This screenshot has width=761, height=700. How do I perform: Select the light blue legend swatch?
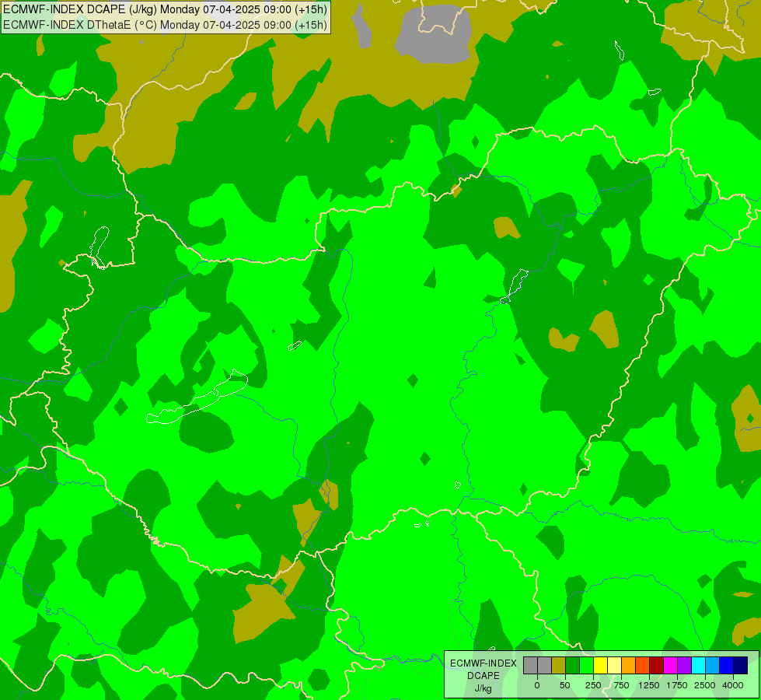713,666
